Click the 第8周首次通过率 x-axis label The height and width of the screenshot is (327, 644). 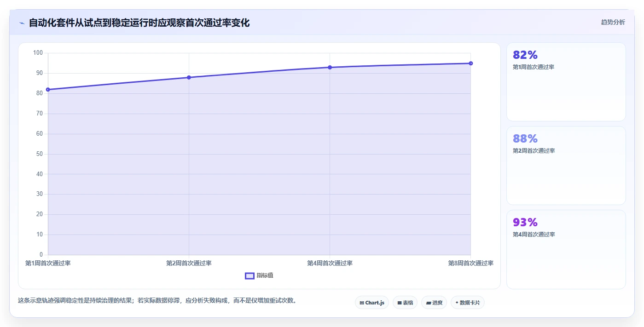470,263
